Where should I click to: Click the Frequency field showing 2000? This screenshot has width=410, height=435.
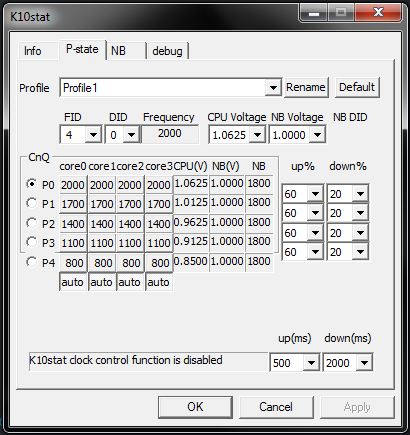pyautogui.click(x=170, y=134)
